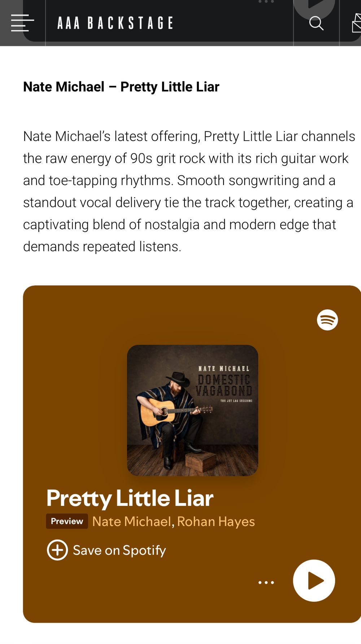Click the "Domestic Vagabond" text on the cover
This screenshot has height=644, width=361.
(224, 385)
